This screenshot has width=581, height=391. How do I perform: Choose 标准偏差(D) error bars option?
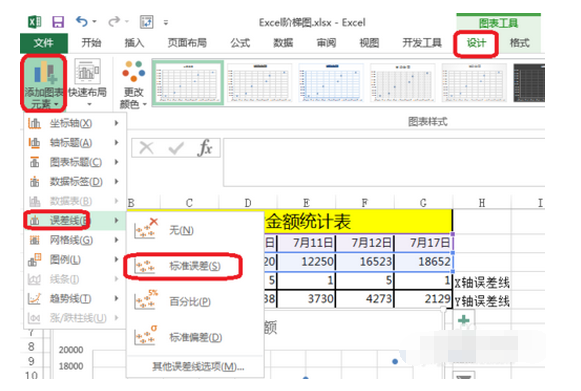[195, 337]
